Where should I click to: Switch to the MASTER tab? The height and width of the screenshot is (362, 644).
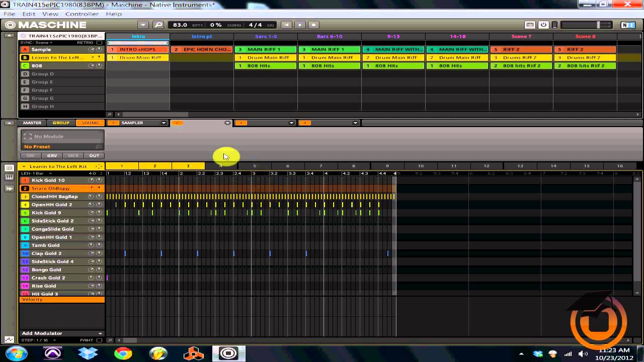coord(32,123)
